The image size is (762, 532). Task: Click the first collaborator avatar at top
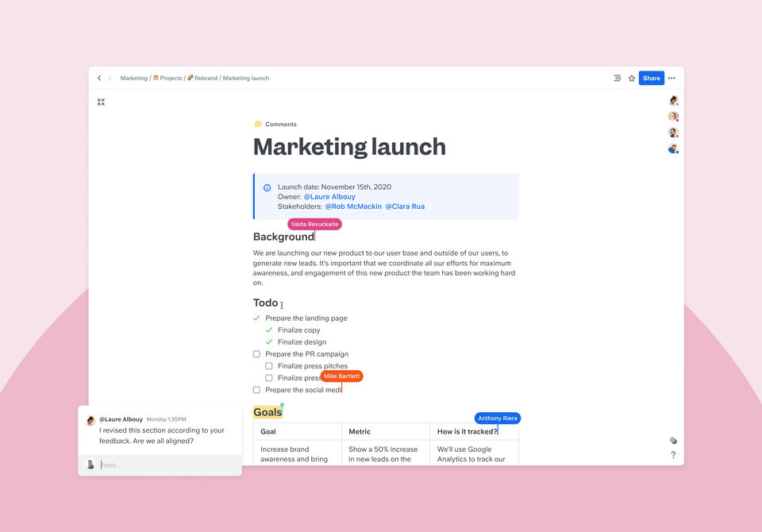pos(673,101)
